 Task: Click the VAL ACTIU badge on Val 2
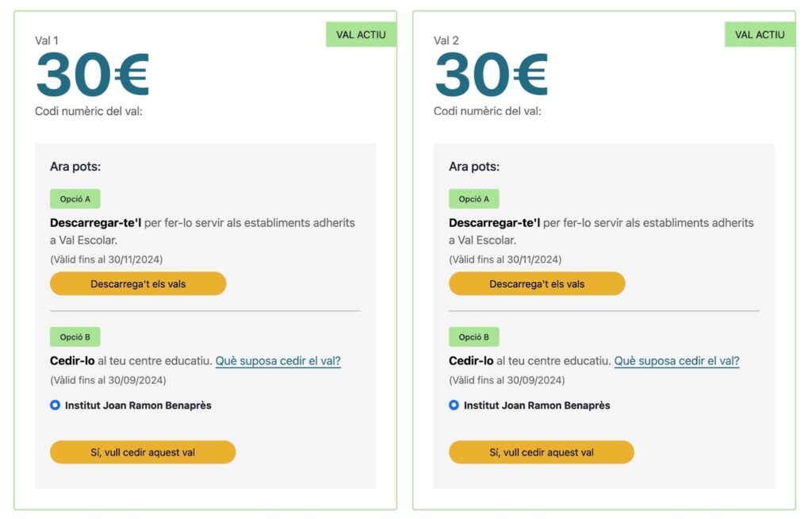pos(760,35)
